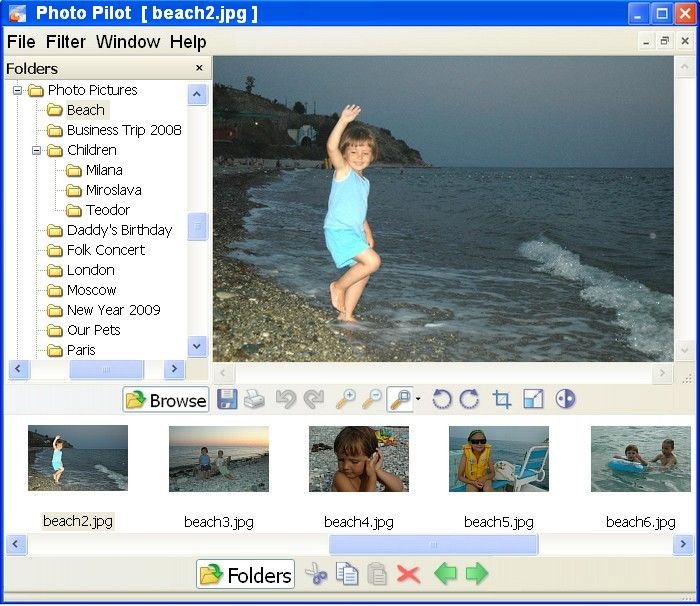The image size is (700, 606).
Task: Click the thumbnail strip horizontal scrollbar handle
Action: point(433,545)
